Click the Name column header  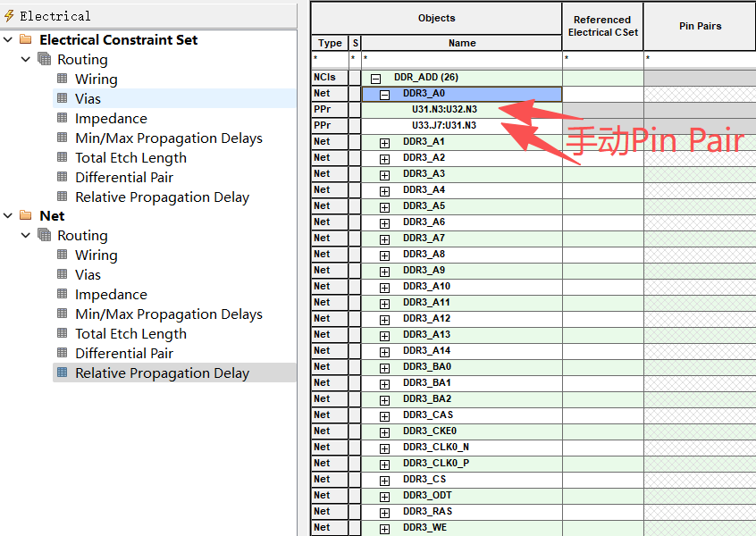click(x=462, y=43)
